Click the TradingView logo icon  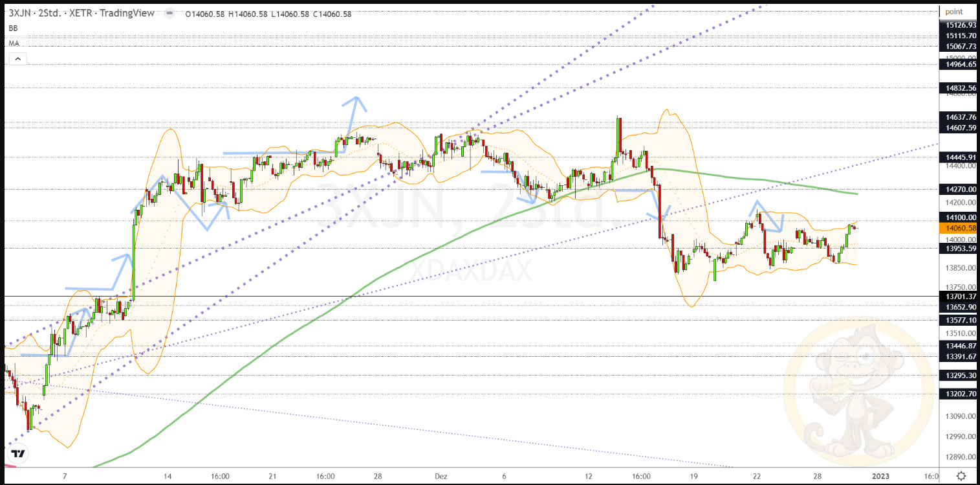[19, 454]
